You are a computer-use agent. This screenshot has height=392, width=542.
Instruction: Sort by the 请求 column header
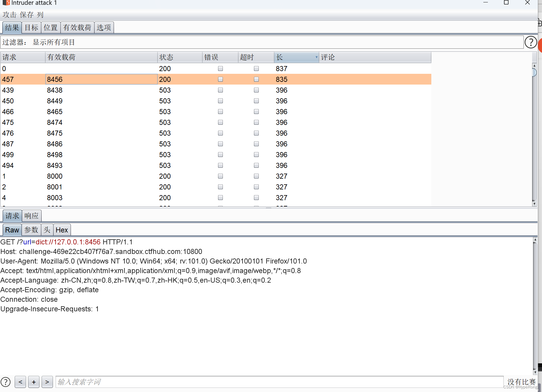23,57
